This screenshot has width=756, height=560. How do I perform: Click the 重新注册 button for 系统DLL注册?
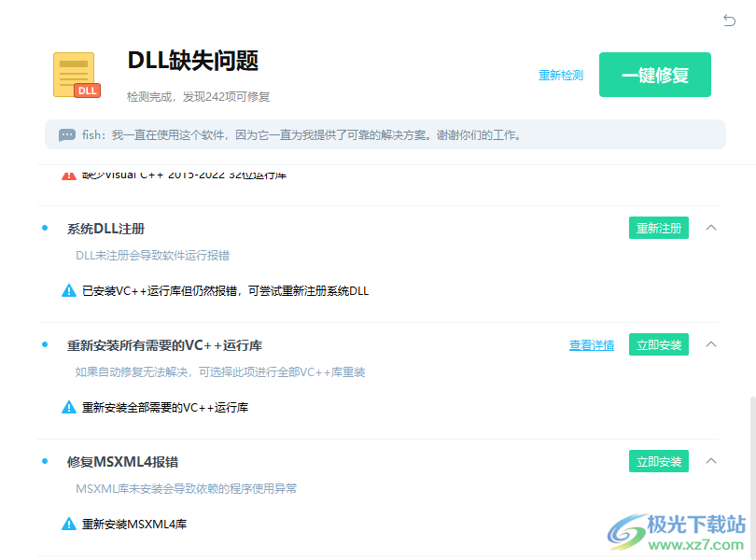pyautogui.click(x=658, y=227)
